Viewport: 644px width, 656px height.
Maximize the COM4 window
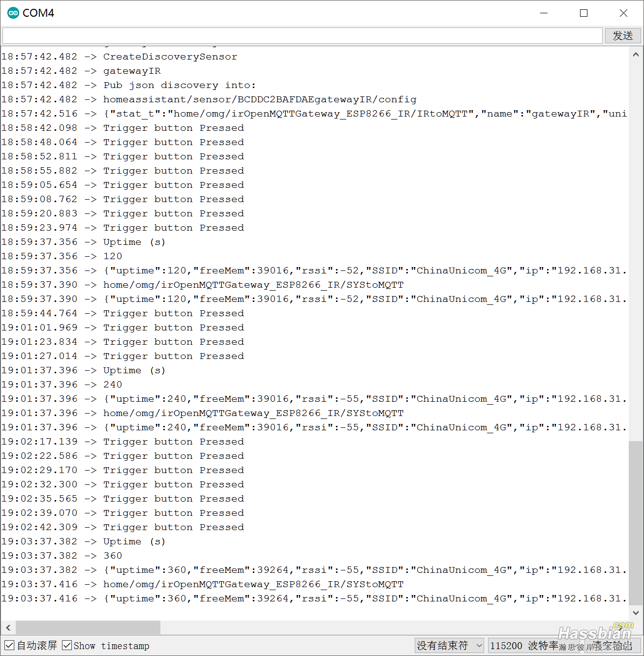pos(583,13)
